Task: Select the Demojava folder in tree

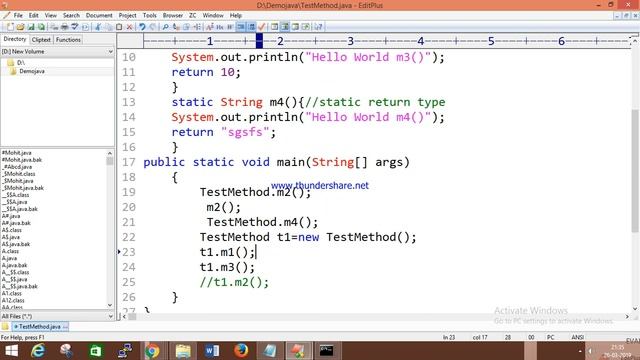Action: click(31, 71)
